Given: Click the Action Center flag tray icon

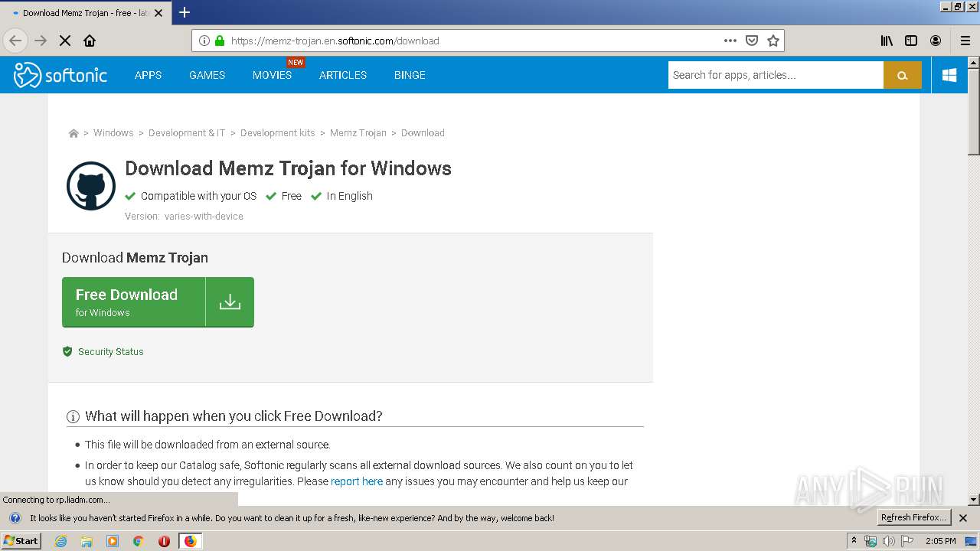Looking at the screenshot, I should [x=907, y=541].
